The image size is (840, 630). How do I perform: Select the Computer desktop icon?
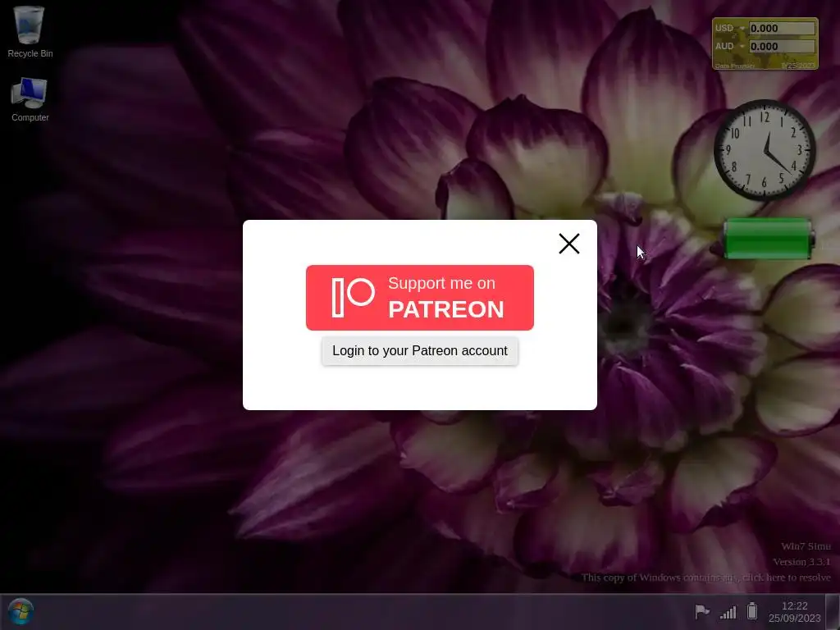30,99
